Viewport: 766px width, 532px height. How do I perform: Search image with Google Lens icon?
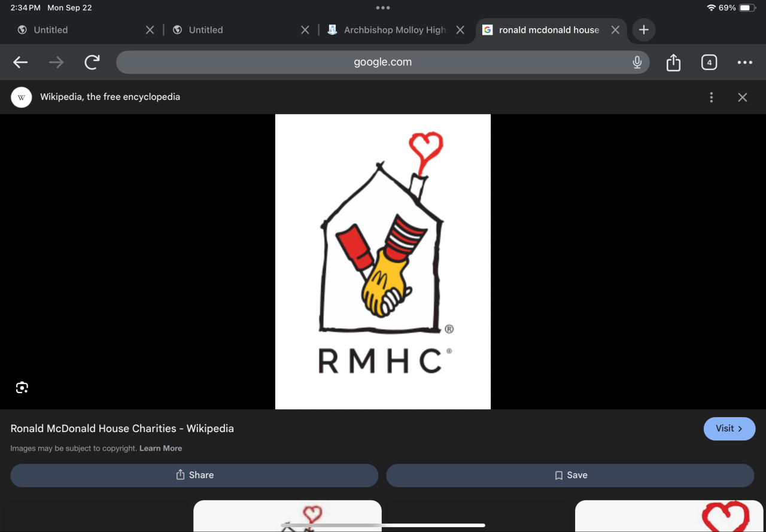pyautogui.click(x=22, y=388)
